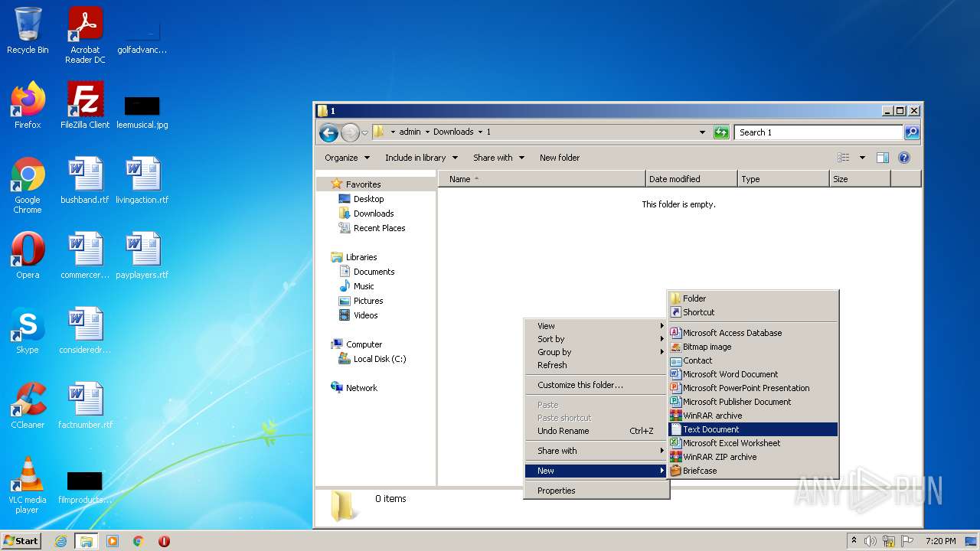980x551 pixels.
Task: Open Explorer Help question mark icon
Action: pos(903,158)
